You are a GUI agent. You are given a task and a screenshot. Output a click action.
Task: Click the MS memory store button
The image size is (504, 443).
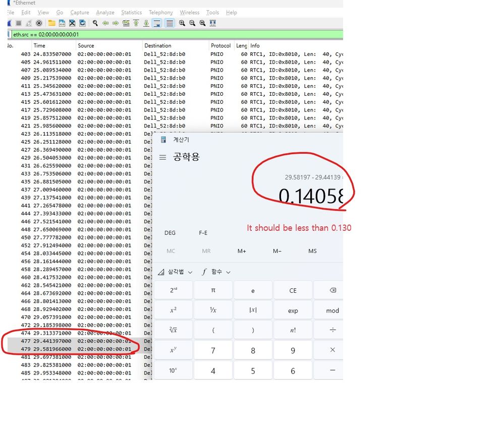pos(312,251)
